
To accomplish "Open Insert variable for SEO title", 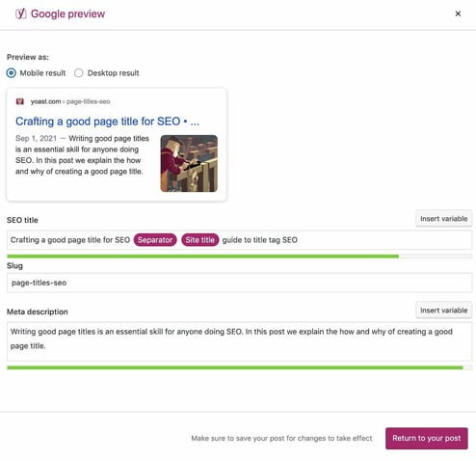I will tap(443, 219).
